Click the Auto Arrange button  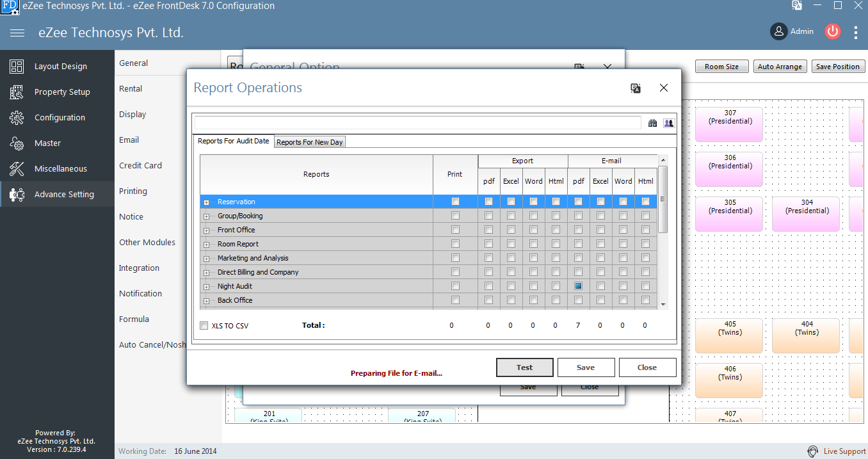pos(780,67)
